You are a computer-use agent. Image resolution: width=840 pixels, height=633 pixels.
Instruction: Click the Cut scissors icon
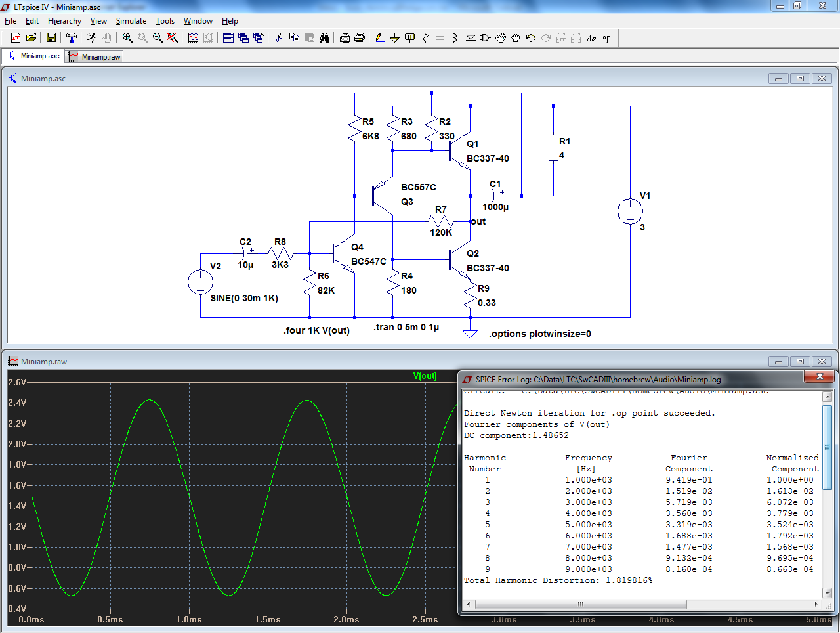point(279,38)
